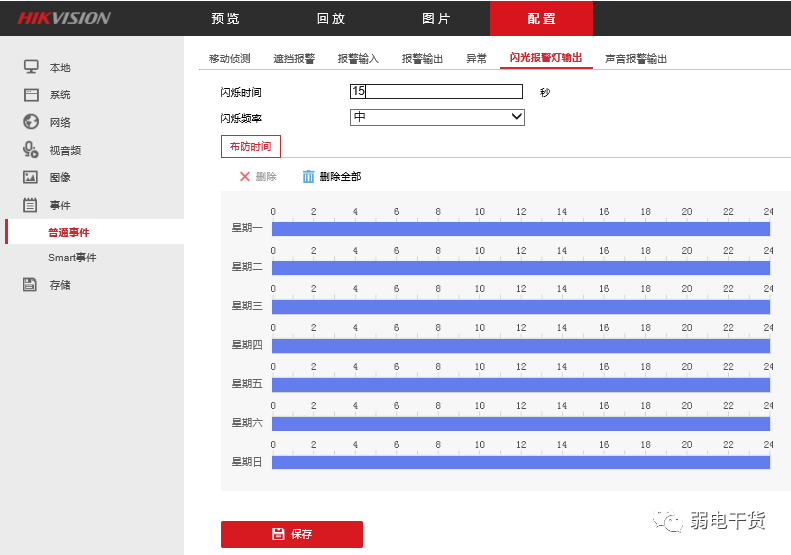Select the 星期四 schedule bar

coord(521,346)
